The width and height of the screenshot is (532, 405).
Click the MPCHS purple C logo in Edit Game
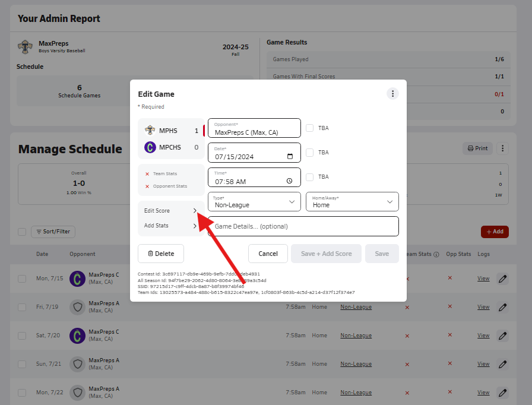150,147
